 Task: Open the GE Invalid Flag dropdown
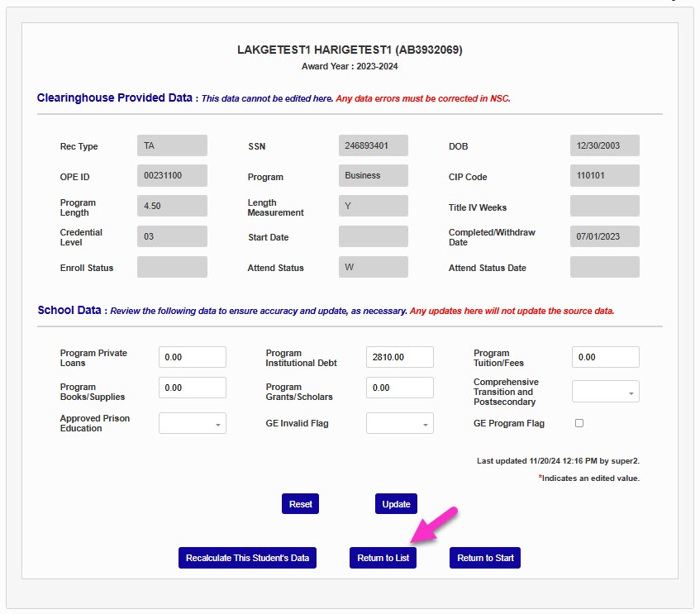[x=399, y=423]
